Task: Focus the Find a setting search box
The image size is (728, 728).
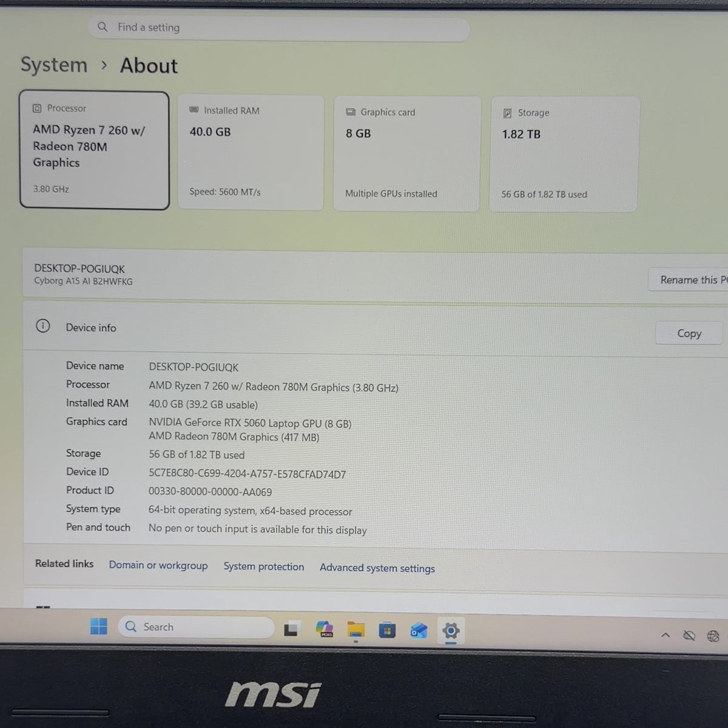Action: click(x=279, y=28)
